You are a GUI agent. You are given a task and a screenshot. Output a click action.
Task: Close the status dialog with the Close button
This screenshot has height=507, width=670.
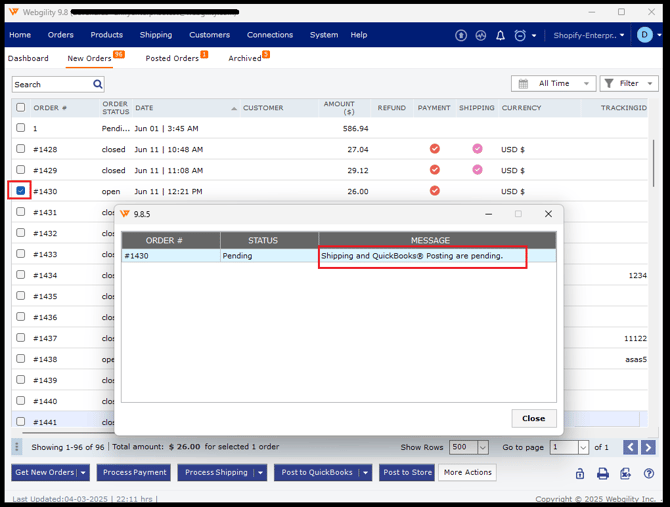coord(533,418)
